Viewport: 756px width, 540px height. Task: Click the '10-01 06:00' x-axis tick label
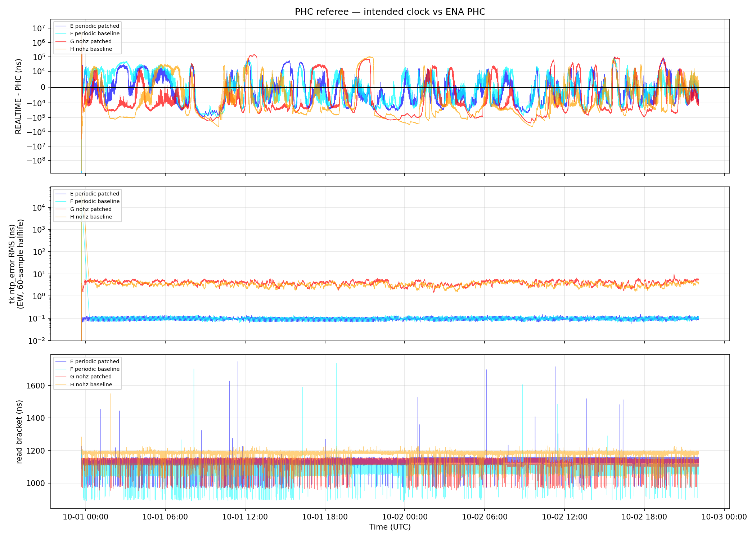click(x=165, y=517)
